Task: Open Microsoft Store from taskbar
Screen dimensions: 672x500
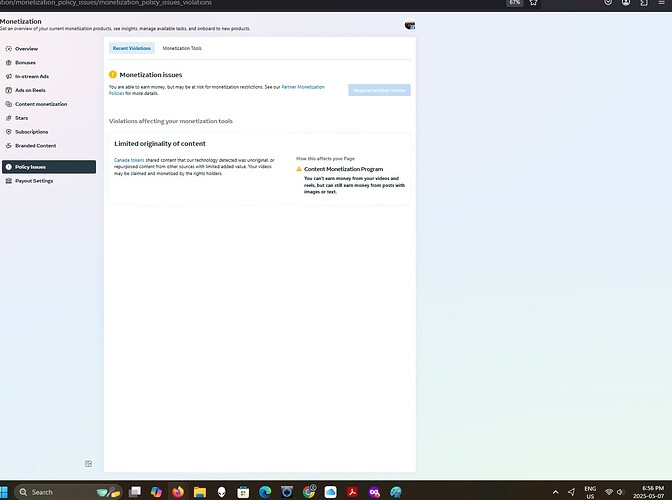Action: (243, 492)
